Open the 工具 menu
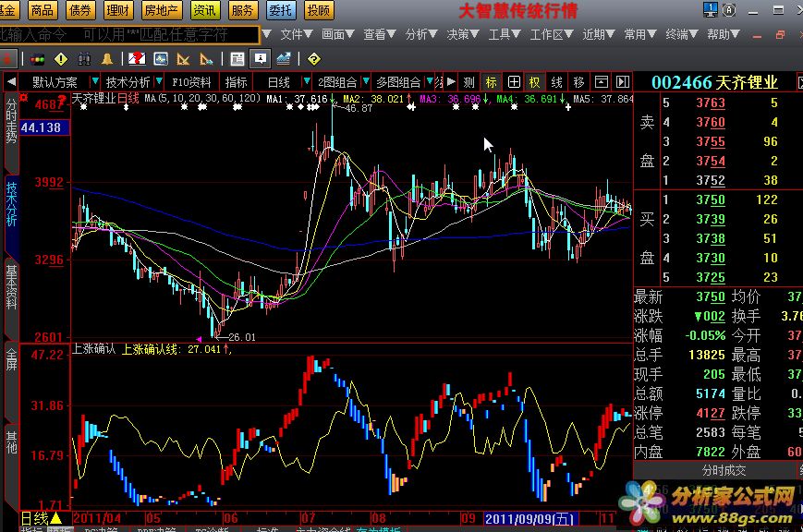 505,34
